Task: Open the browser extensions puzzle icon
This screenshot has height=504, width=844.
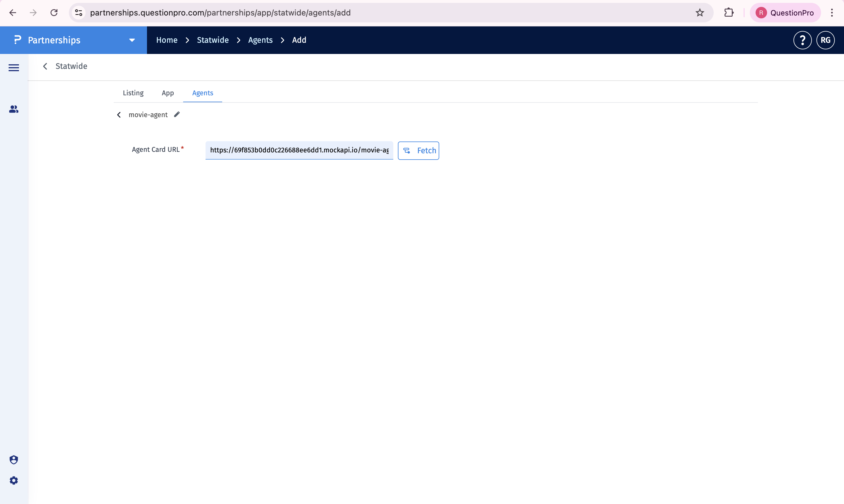Action: point(729,13)
